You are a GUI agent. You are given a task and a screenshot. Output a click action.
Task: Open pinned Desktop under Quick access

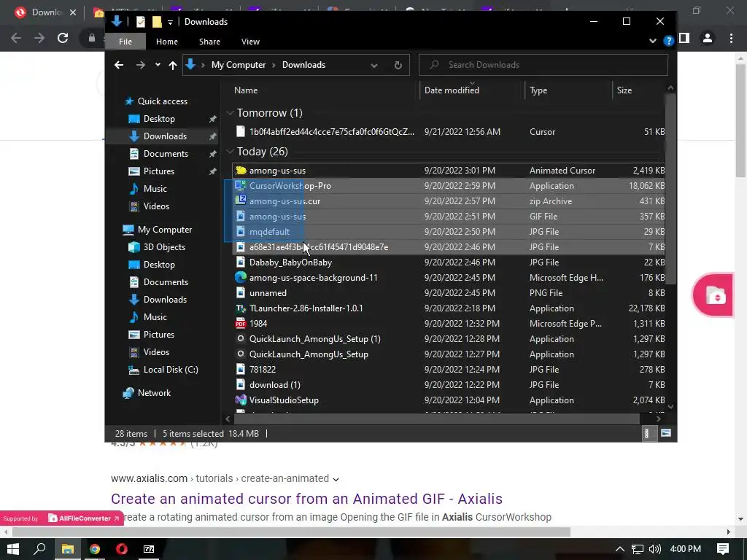pyautogui.click(x=159, y=119)
